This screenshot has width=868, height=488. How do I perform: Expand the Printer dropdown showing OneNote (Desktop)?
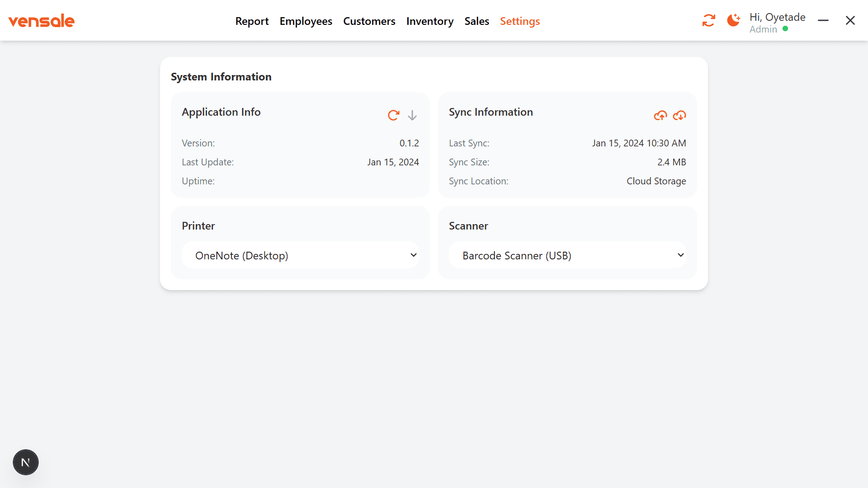(300, 255)
